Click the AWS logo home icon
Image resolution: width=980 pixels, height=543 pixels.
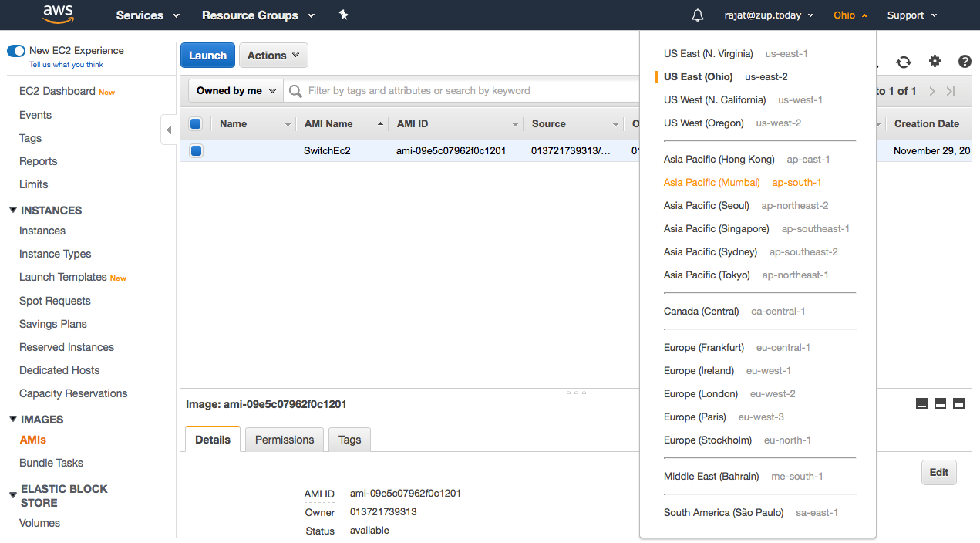(x=58, y=15)
